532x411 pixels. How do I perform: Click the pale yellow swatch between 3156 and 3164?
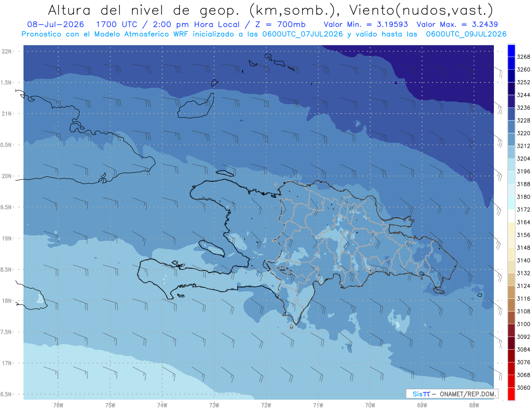[511, 228]
